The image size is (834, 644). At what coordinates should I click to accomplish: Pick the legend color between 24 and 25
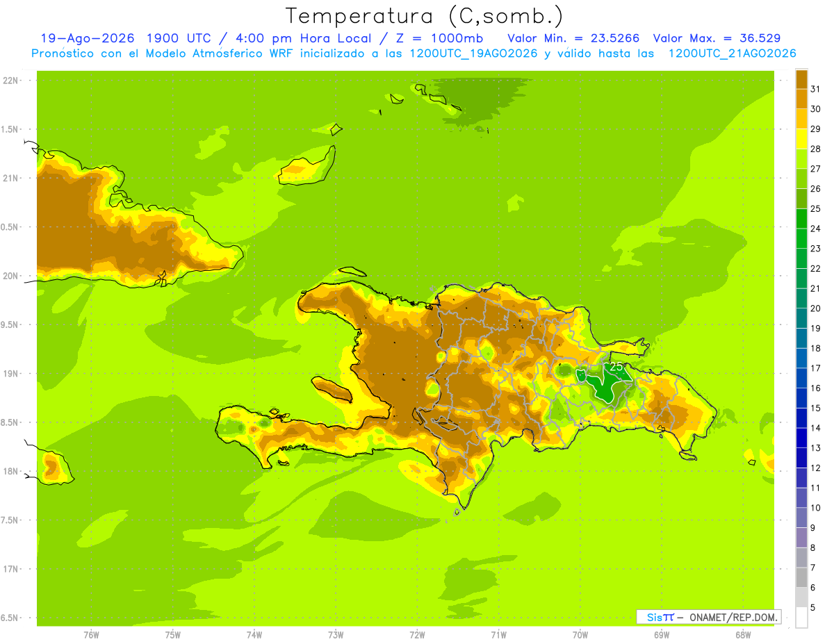click(x=801, y=219)
